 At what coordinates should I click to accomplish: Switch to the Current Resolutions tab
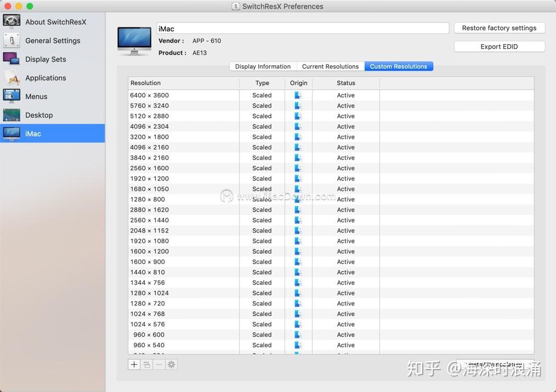[x=330, y=66]
